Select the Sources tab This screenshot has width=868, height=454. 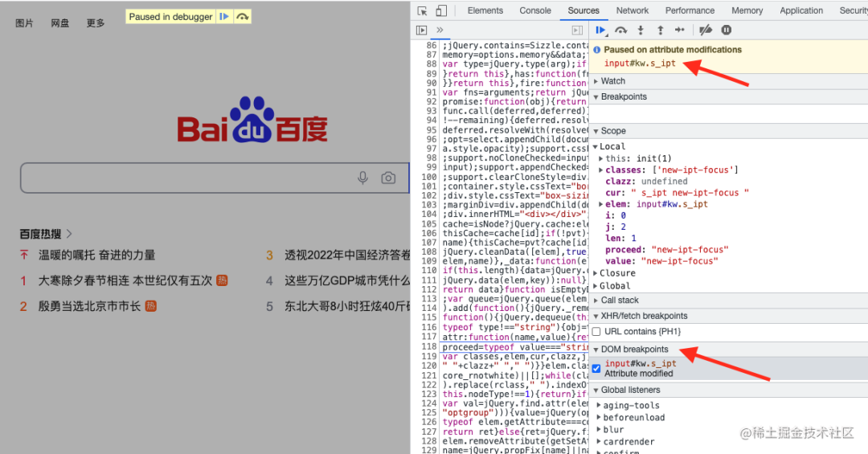point(583,10)
